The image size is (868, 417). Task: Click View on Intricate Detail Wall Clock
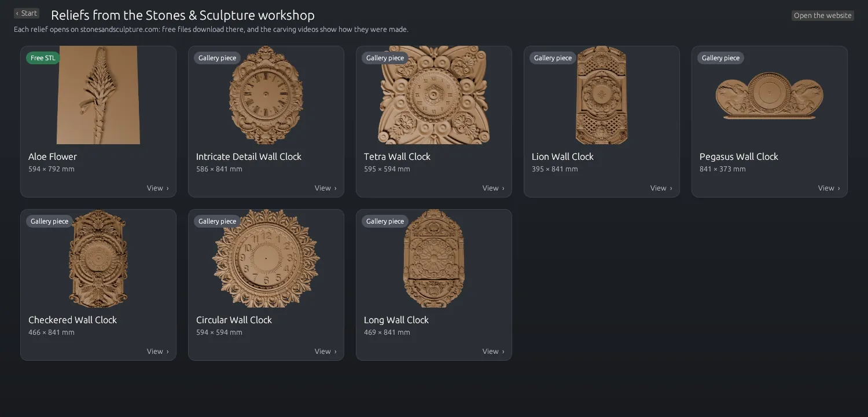pyautogui.click(x=326, y=188)
